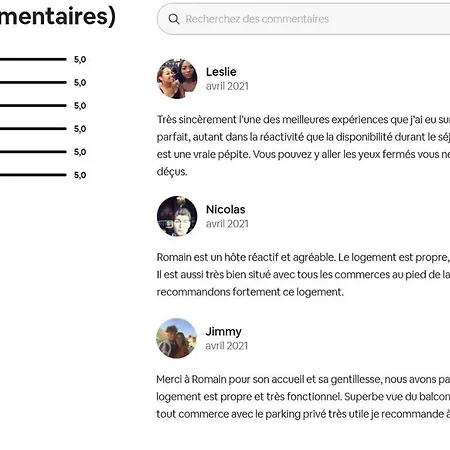Click the 'avril 2021' date under Jimmy
The height and width of the screenshot is (450, 450).
227,346
